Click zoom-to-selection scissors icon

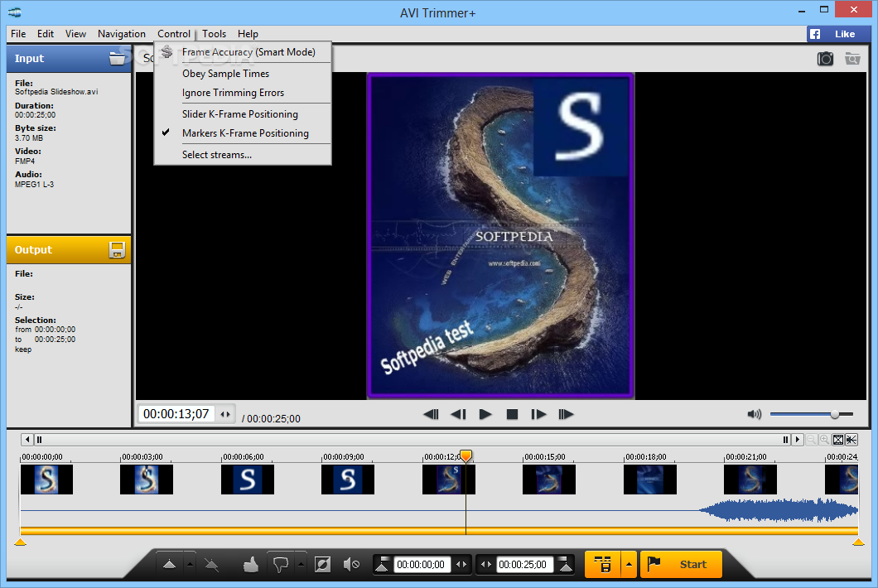(x=851, y=440)
